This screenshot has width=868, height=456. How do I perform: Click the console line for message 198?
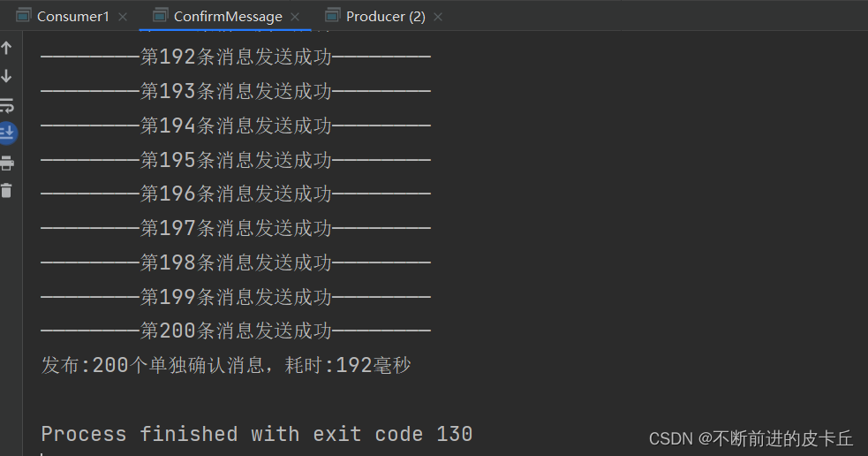[x=236, y=262]
